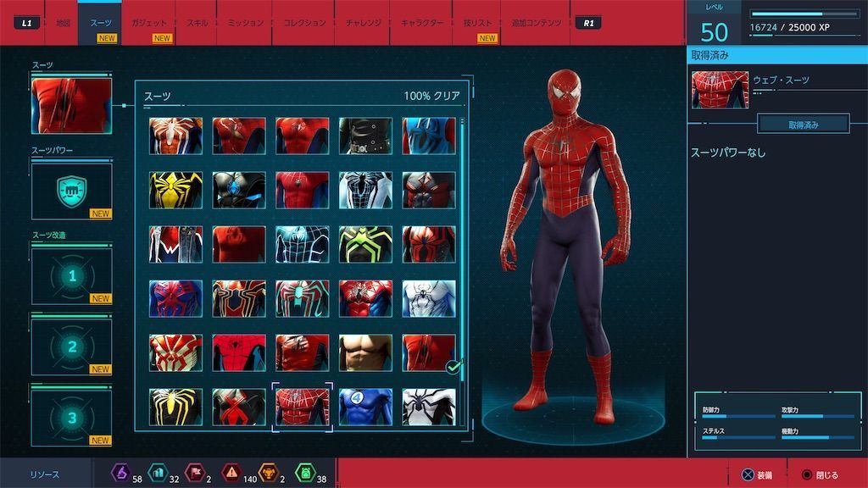Click the ○ 閉じる close prompt
Screen dimensions: 868x488
point(820,474)
